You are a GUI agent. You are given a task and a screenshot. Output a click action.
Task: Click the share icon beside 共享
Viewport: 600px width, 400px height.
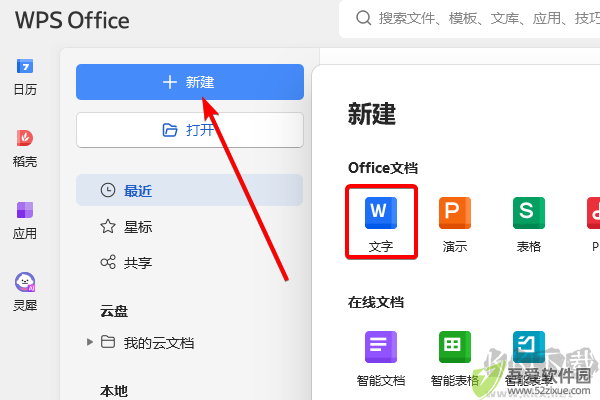click(108, 262)
